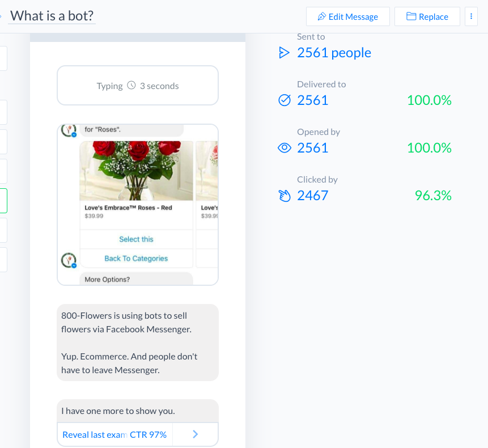Click the Delivered checkmark circle icon
This screenshot has height=448, width=488.
click(284, 100)
